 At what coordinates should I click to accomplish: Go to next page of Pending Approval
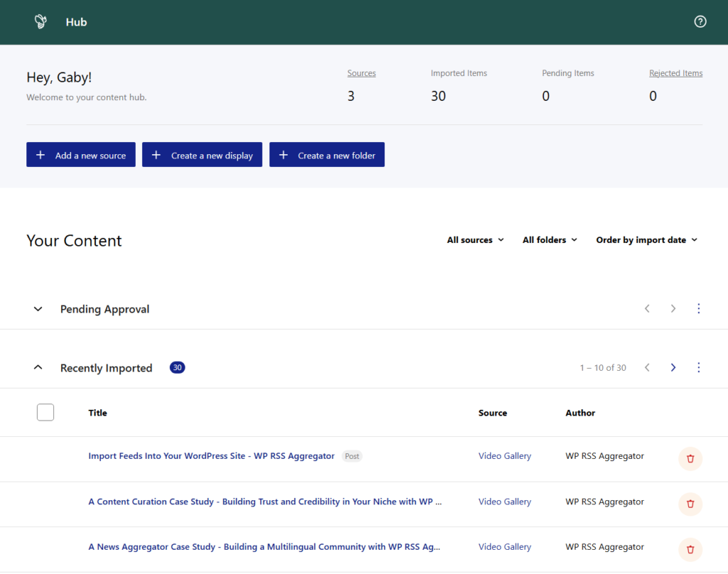pyautogui.click(x=673, y=308)
